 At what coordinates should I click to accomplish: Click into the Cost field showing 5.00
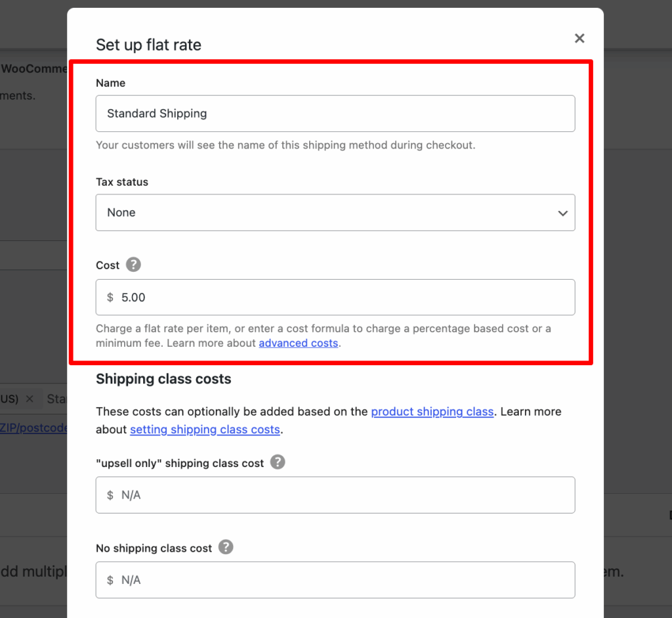(335, 298)
